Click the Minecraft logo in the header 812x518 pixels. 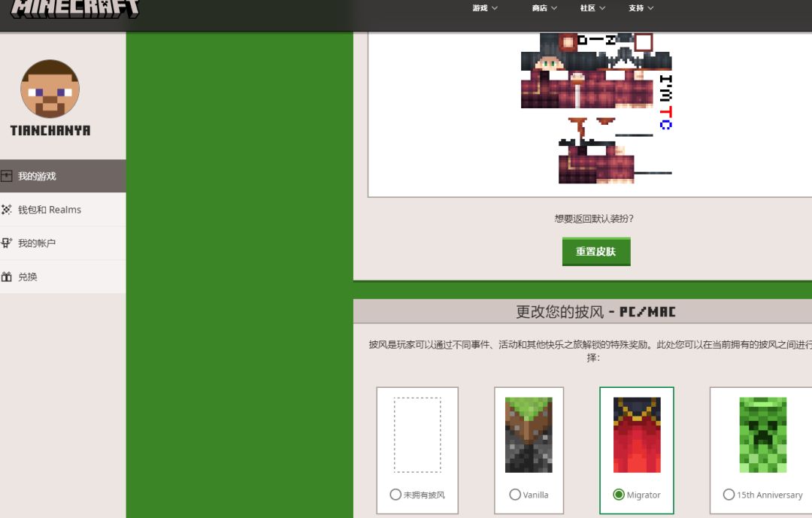(75, 8)
